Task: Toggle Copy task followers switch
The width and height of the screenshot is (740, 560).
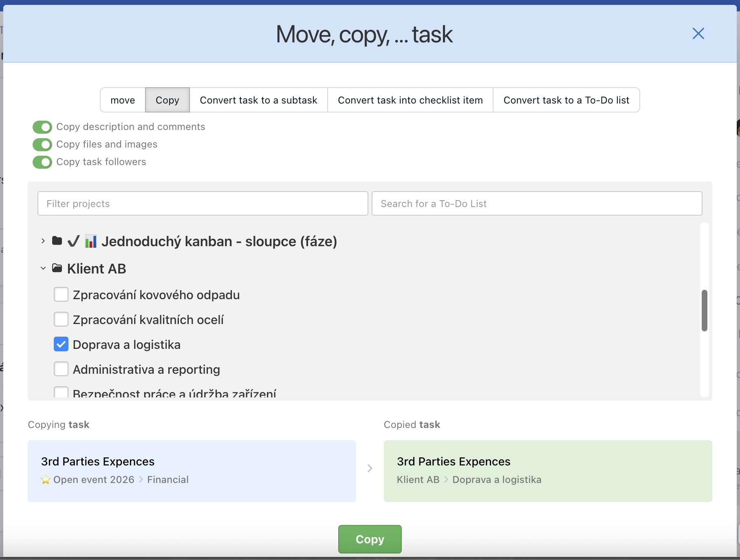Action: (42, 162)
